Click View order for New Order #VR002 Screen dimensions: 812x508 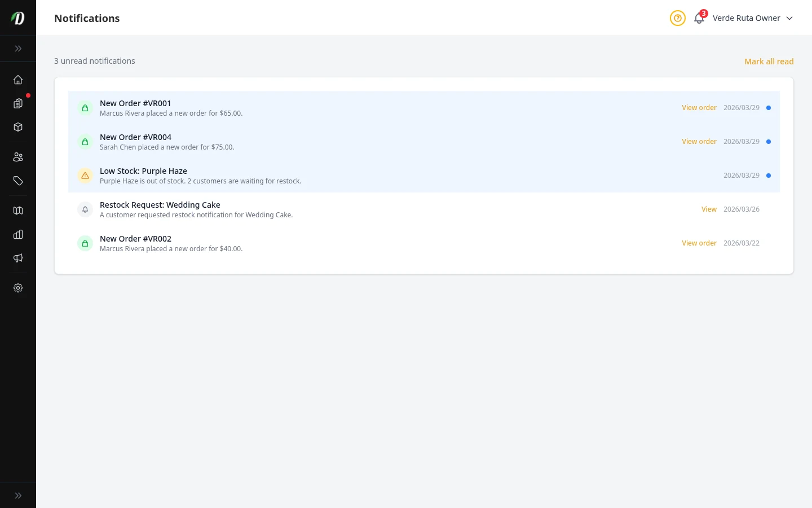tap(699, 243)
